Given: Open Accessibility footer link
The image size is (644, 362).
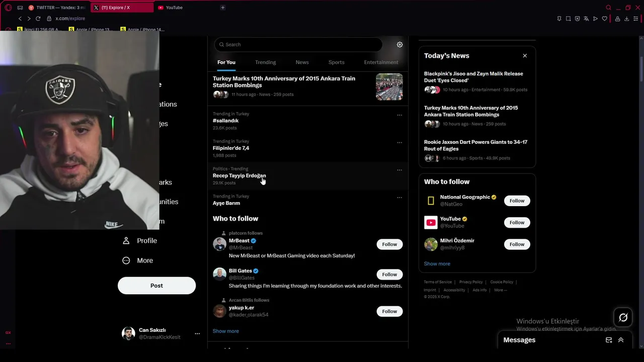Looking at the screenshot, I should click(x=454, y=290).
